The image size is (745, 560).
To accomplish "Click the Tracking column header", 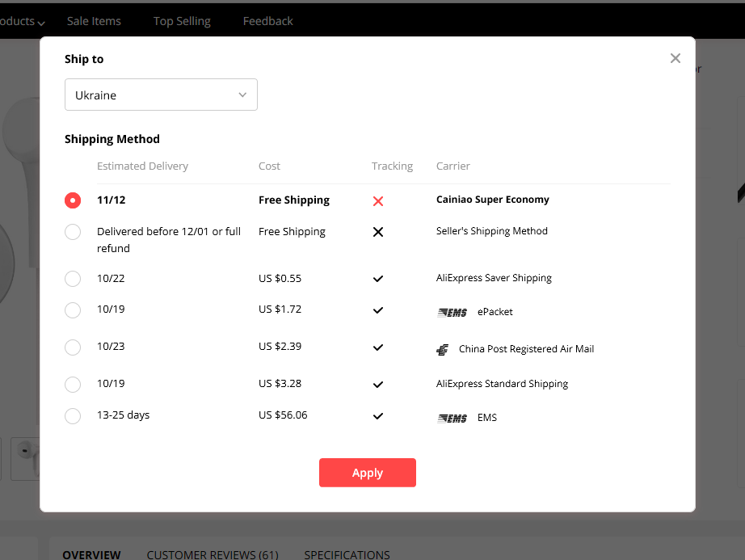I will (392, 166).
